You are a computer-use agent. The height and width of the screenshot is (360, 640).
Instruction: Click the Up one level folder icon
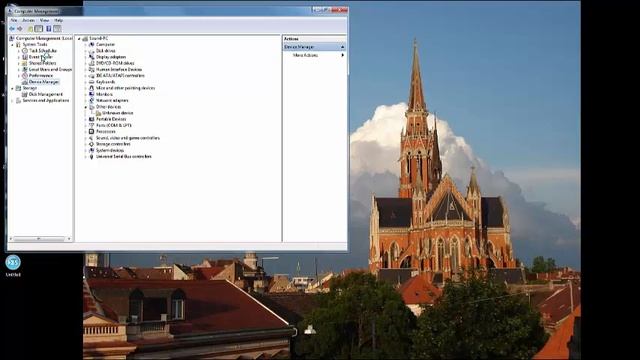[x=30, y=29]
